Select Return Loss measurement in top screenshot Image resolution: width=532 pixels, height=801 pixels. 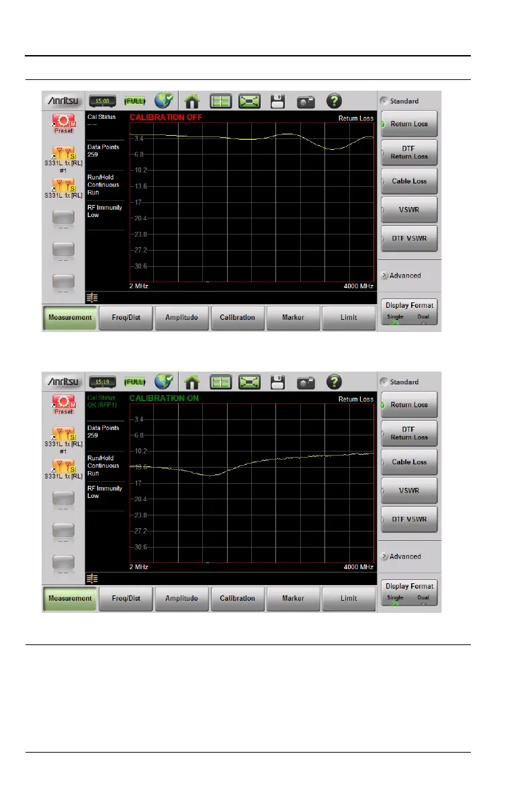point(409,124)
